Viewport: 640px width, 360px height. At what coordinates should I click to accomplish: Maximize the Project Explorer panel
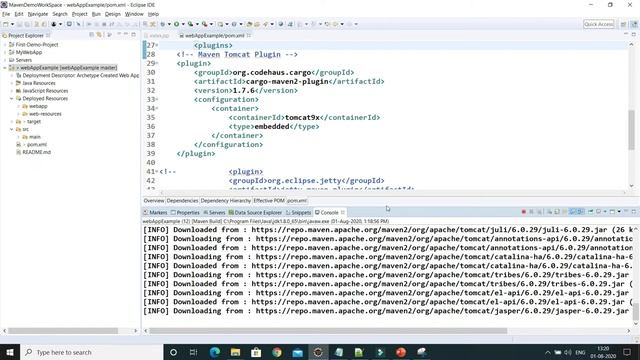133,35
